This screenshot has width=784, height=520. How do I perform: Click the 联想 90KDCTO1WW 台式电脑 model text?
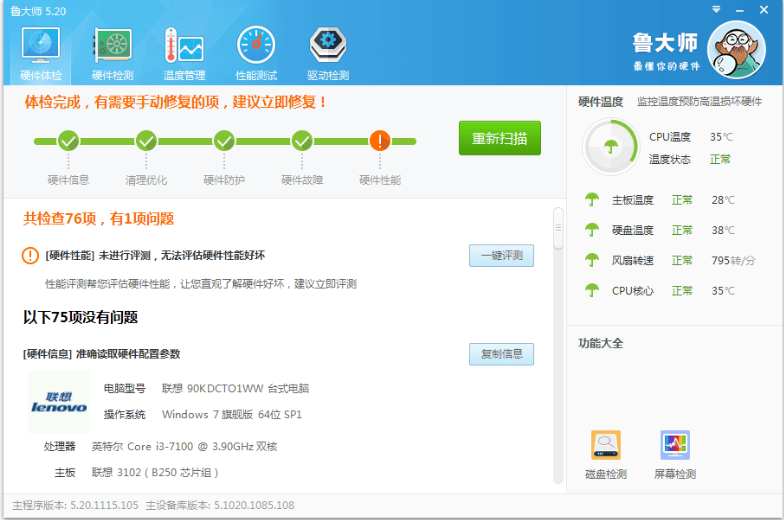click(x=235, y=388)
